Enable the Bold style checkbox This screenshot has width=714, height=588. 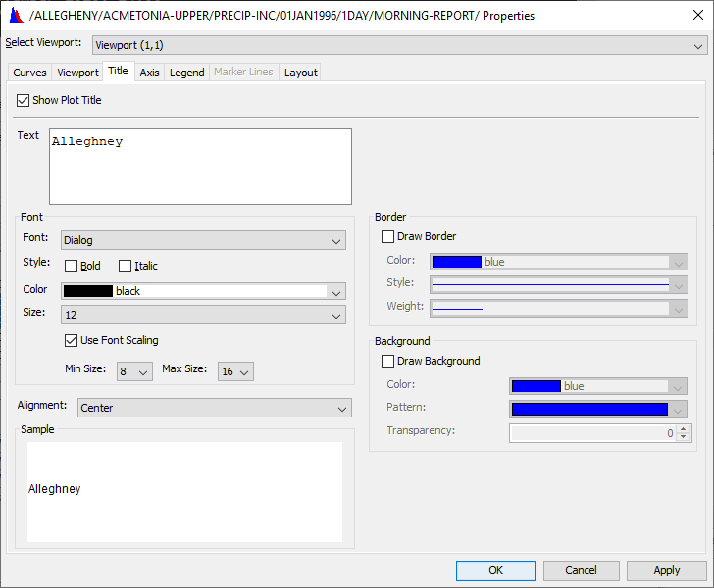point(72,266)
